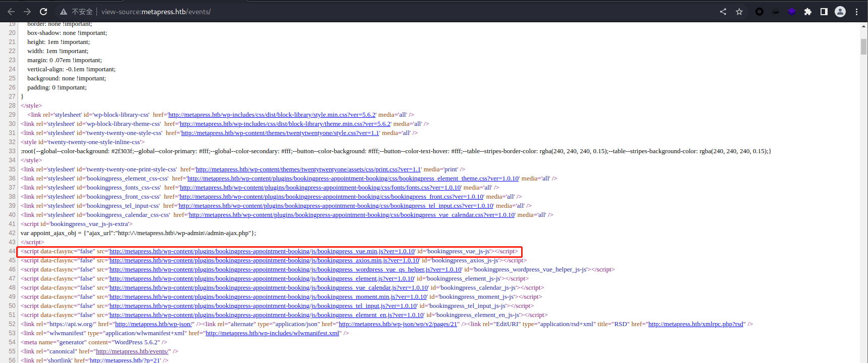Open bookingpress_element.js script link
The image size is (868, 363).
coord(262,279)
